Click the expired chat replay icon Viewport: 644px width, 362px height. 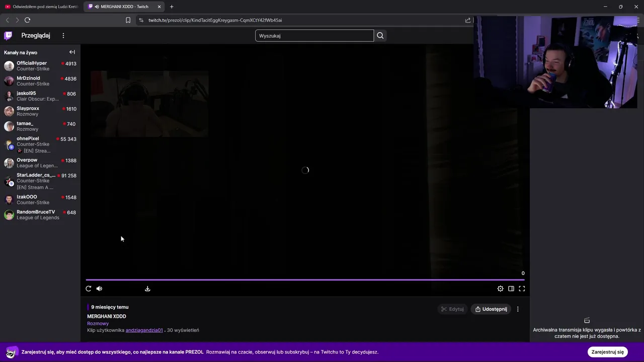tap(587, 320)
